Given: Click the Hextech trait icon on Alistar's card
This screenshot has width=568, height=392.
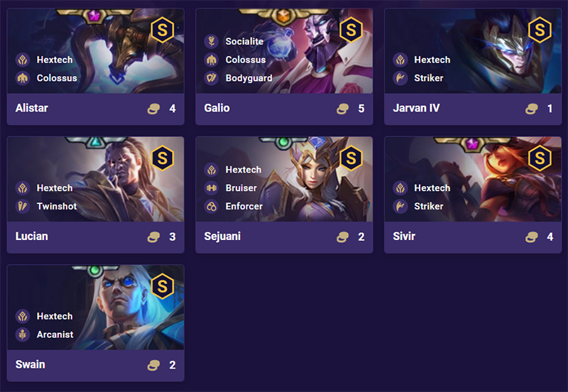Looking at the screenshot, I should pos(22,60).
